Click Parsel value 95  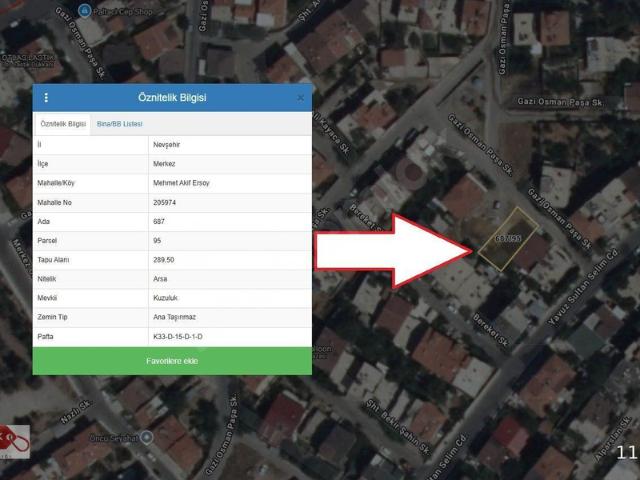pyautogui.click(x=157, y=241)
